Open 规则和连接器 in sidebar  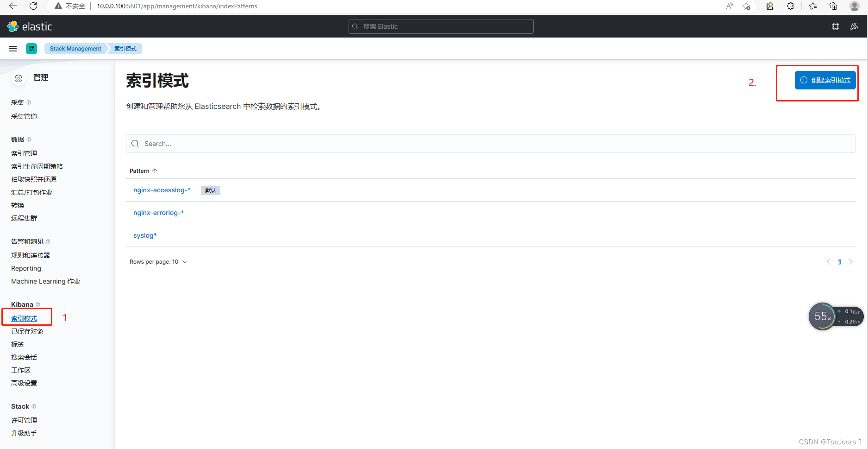pyautogui.click(x=31, y=255)
